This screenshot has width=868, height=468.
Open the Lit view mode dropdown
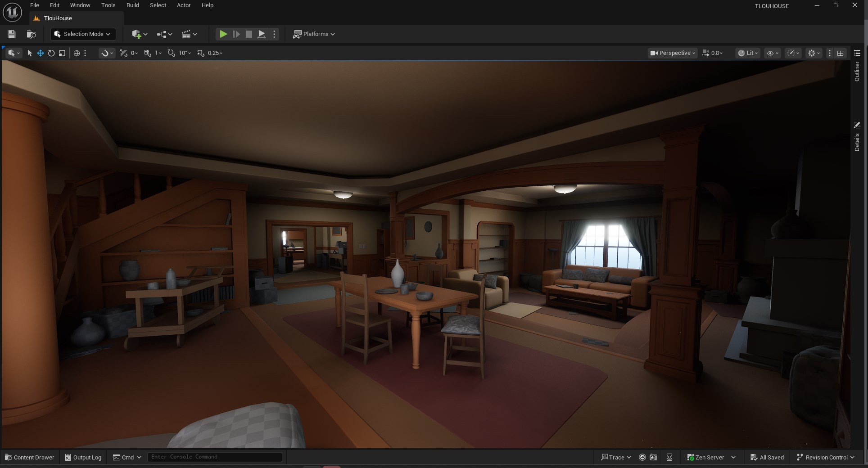[x=748, y=53]
